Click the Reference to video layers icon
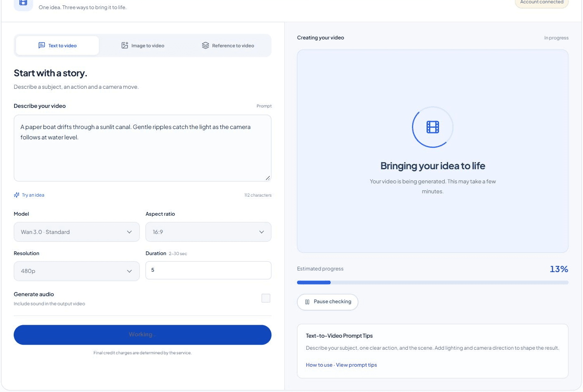 point(205,45)
